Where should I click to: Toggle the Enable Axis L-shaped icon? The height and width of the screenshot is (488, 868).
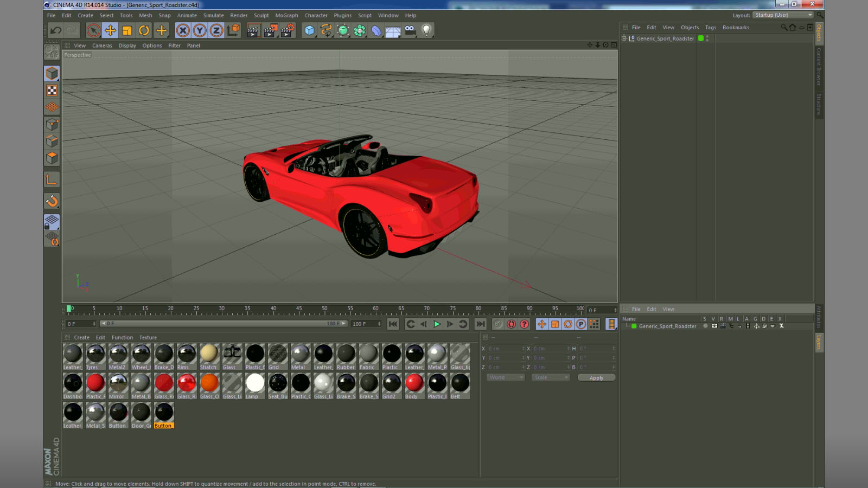coord(52,179)
